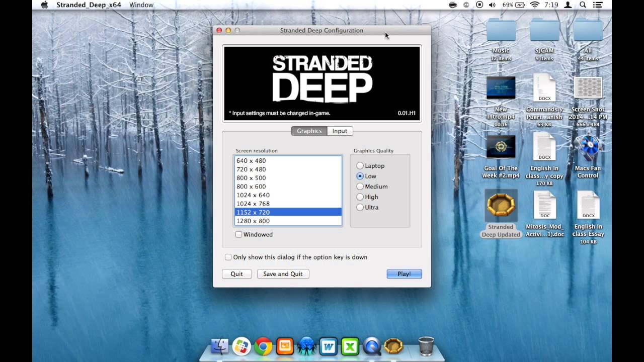Screen dimensions: 644x362
Task: Choose 1024 x 768 resolution
Action: [x=288, y=204]
